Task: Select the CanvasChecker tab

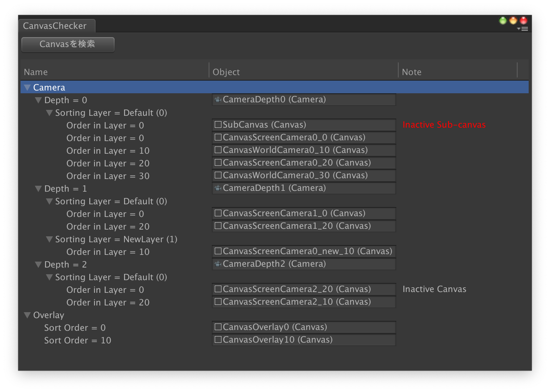Action: click(57, 26)
